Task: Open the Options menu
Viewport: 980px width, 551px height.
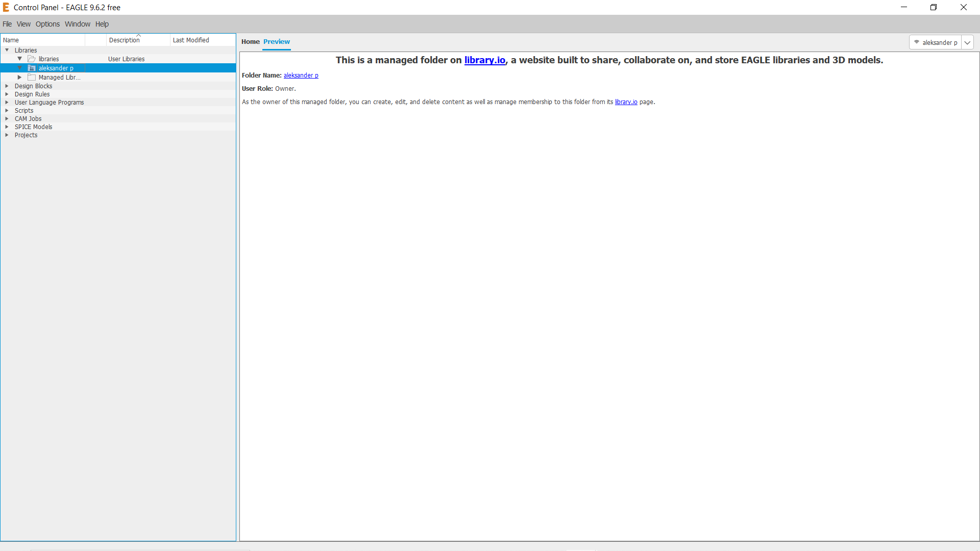Action: pos(47,24)
